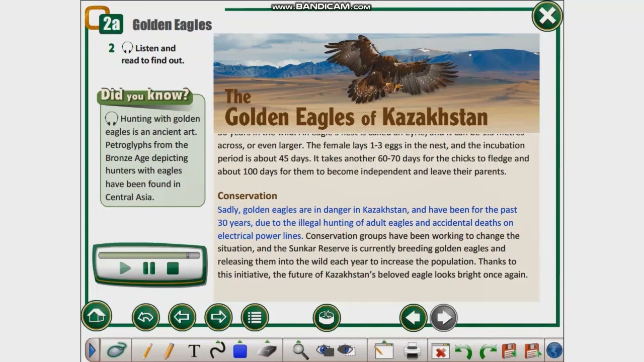Select the thick highlighter pencil tool

169,350
